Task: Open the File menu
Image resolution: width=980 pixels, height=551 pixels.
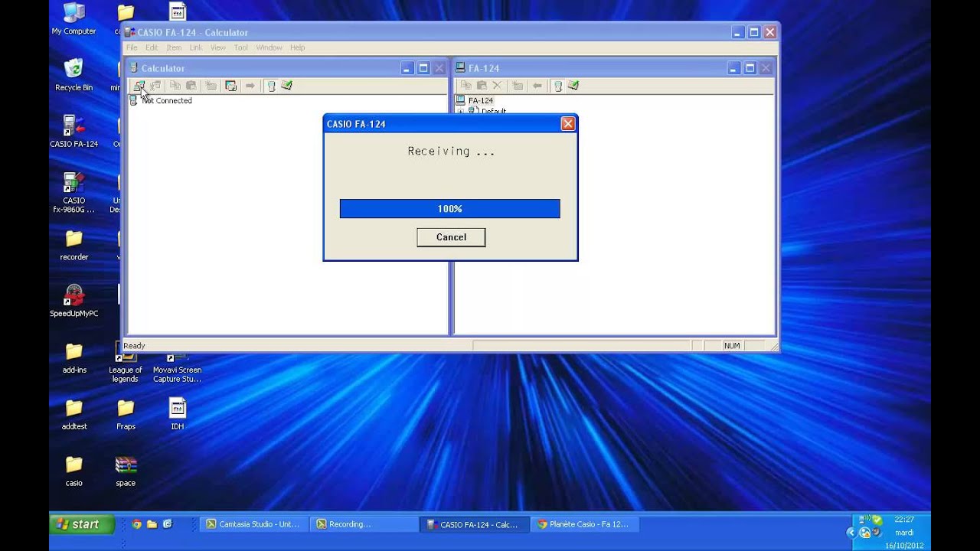Action: (x=132, y=47)
